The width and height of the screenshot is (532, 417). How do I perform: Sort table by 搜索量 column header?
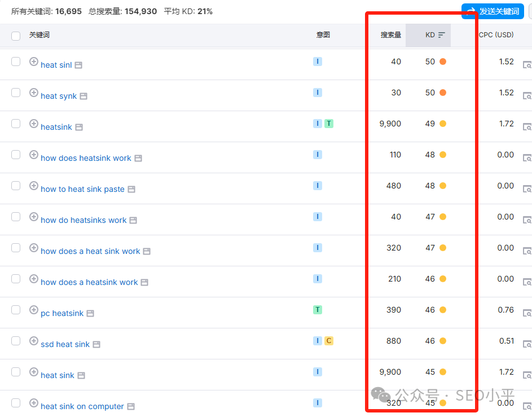[x=390, y=35]
